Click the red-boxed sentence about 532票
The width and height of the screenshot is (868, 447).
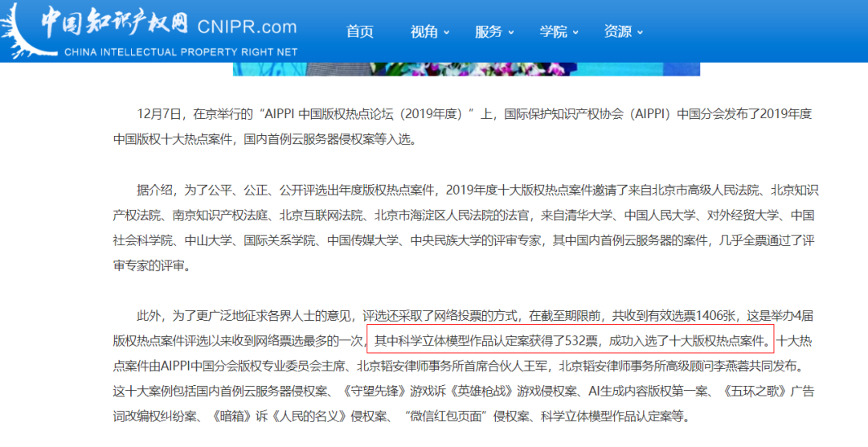(570, 339)
